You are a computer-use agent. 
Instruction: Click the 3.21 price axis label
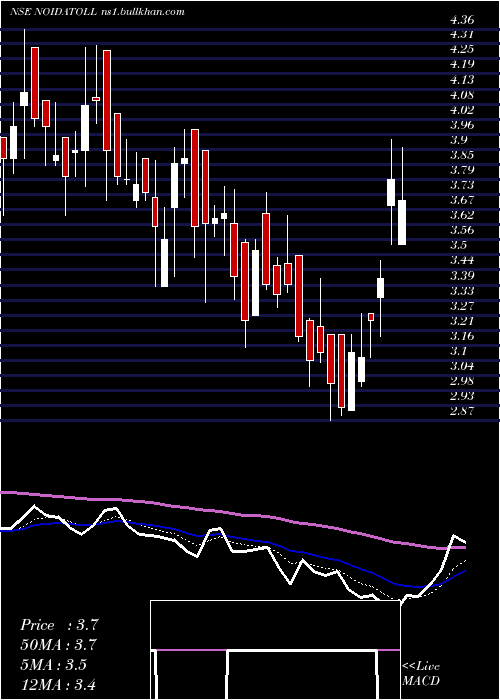pos(462,321)
